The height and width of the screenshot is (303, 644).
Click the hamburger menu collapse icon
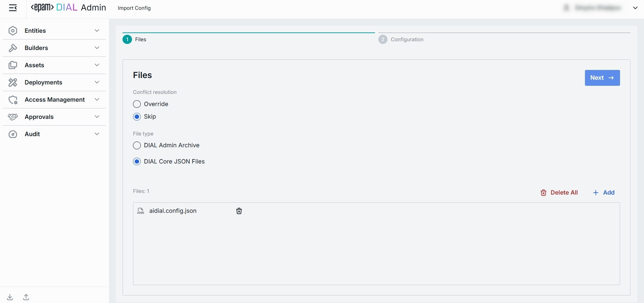13,8
